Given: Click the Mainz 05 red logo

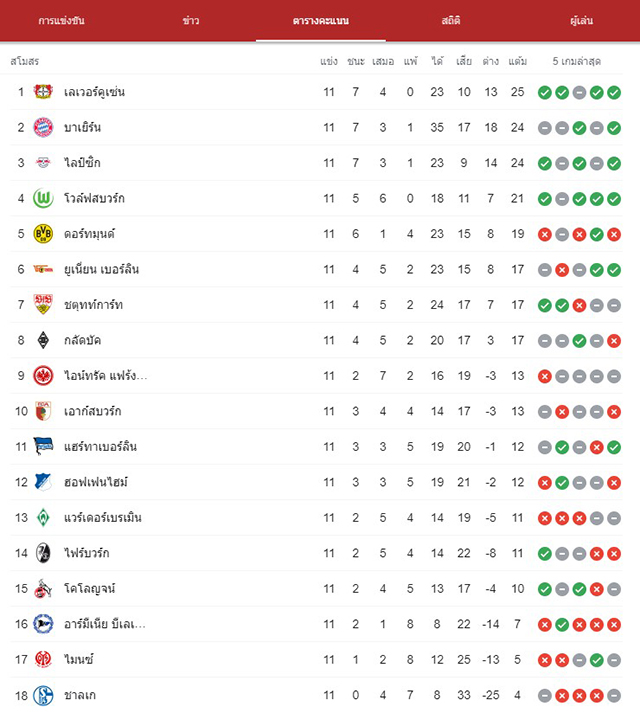Looking at the screenshot, I should click(43, 659).
